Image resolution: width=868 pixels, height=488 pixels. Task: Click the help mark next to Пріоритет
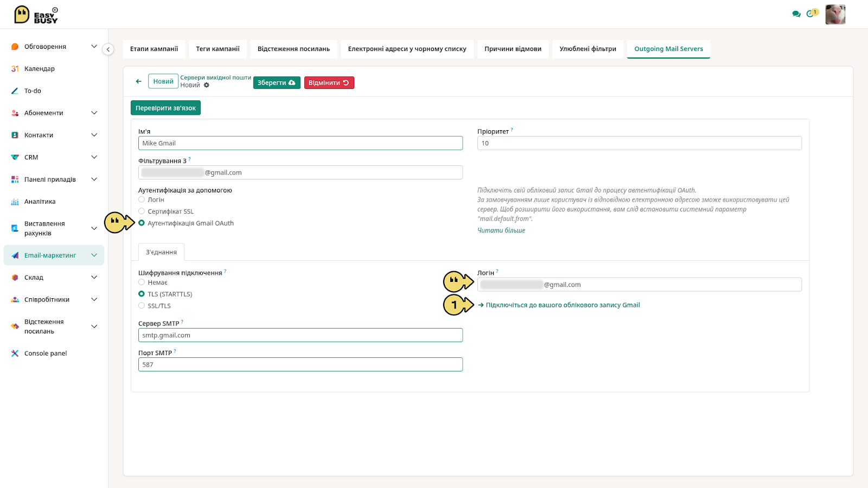click(x=512, y=130)
